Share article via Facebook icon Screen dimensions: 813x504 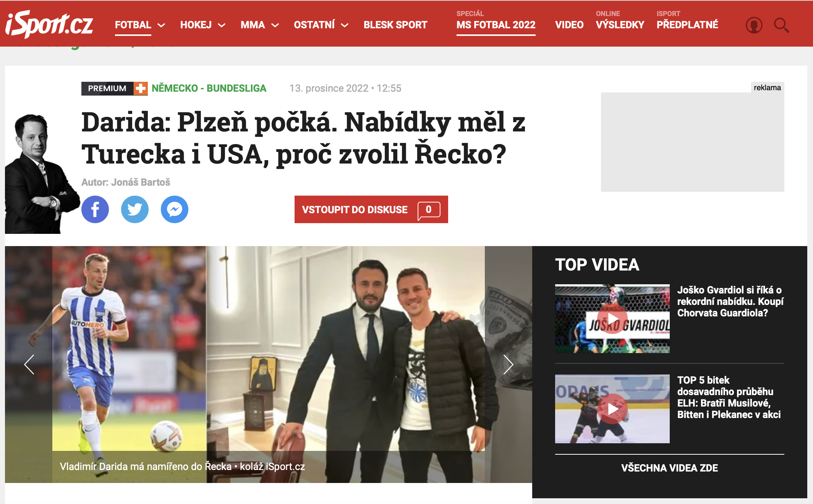click(x=95, y=209)
